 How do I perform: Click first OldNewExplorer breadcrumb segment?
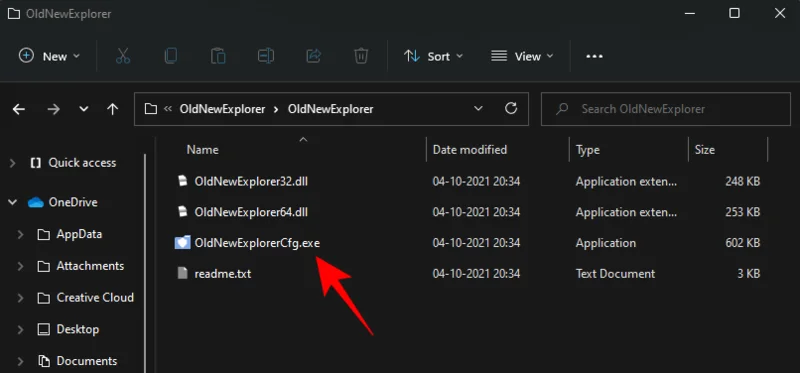click(222, 109)
